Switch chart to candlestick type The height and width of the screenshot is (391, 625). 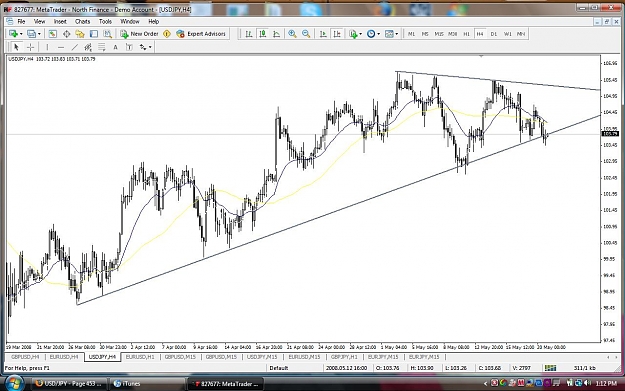click(x=263, y=34)
